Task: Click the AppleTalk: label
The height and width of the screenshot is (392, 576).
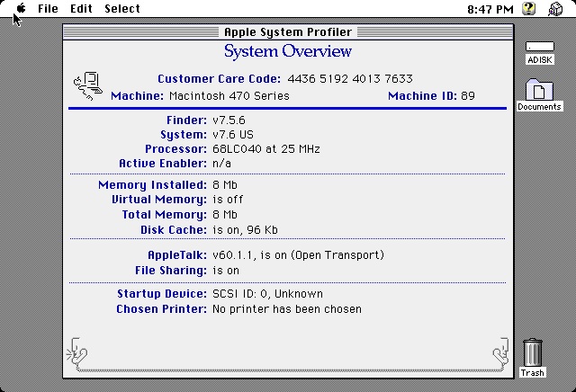Action: pos(177,255)
